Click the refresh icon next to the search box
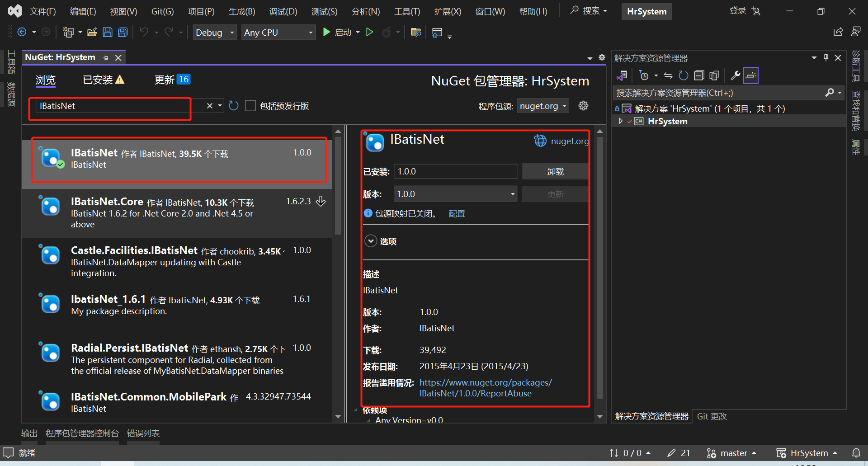868x466 pixels. point(233,105)
